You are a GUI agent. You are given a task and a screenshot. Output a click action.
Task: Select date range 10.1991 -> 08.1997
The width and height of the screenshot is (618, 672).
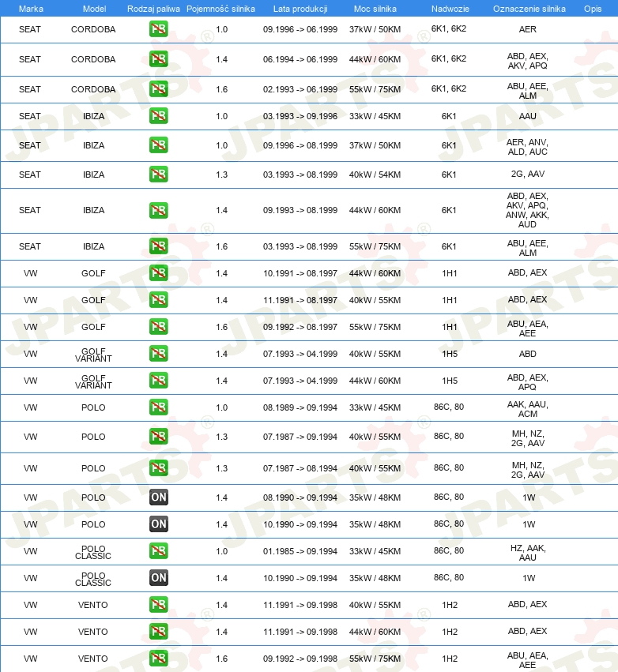[300, 273]
